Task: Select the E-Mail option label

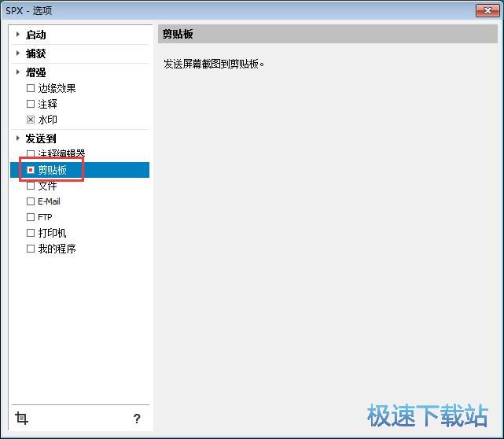Action: 49,201
